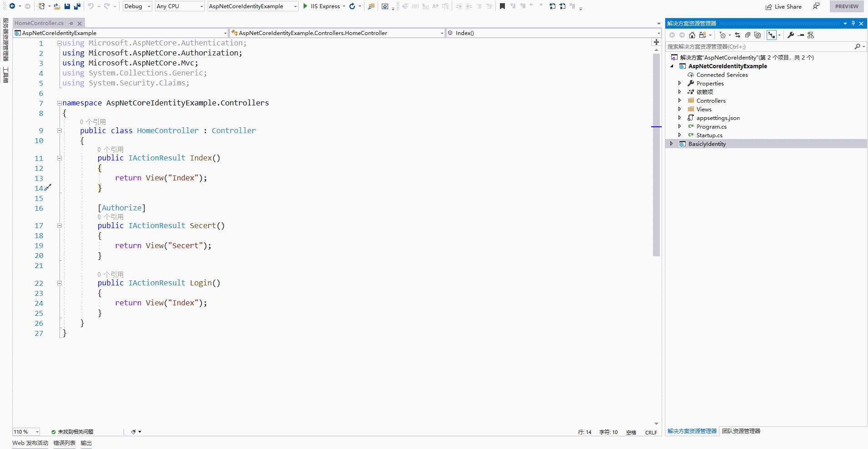868x449 pixels.
Task: Open Properties wrench icon in Solution Explorer
Action: coord(791,35)
